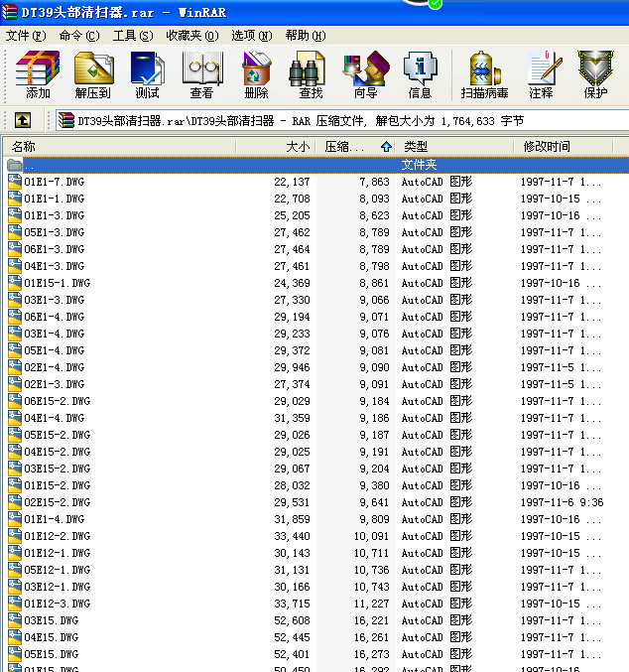The image size is (629, 672).
Task: Select file 02E1-3.DWG
Action: tap(54, 384)
